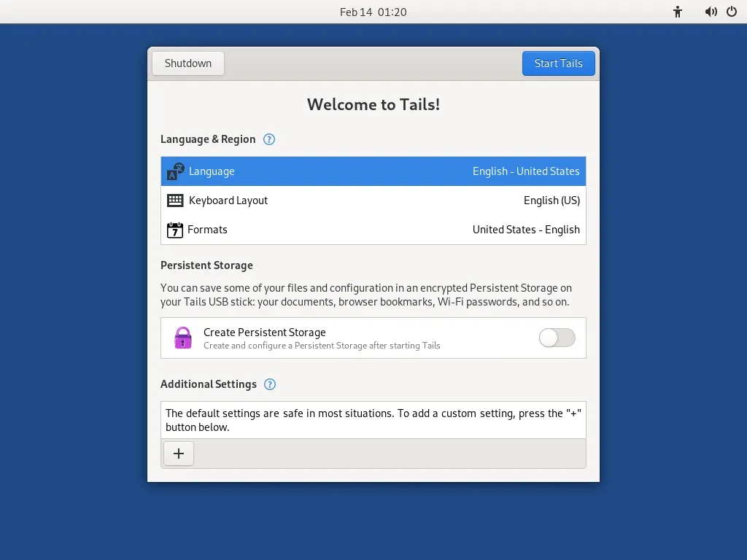Click the Formats calendar icon

[174, 229]
